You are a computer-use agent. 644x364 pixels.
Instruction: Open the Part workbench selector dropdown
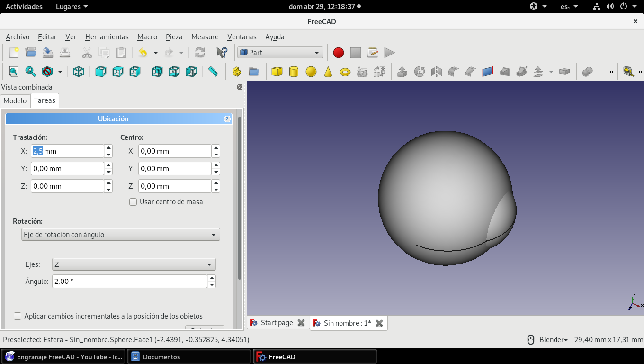pos(280,53)
